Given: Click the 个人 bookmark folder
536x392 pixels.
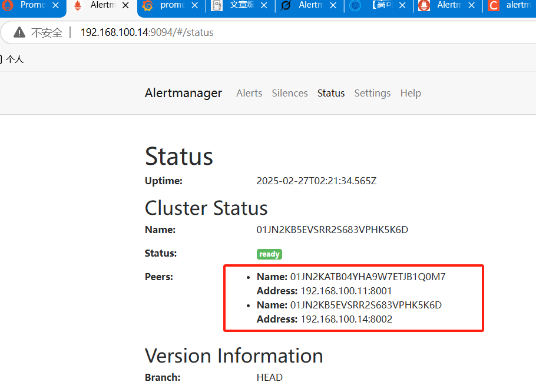Looking at the screenshot, I should tap(11, 59).
